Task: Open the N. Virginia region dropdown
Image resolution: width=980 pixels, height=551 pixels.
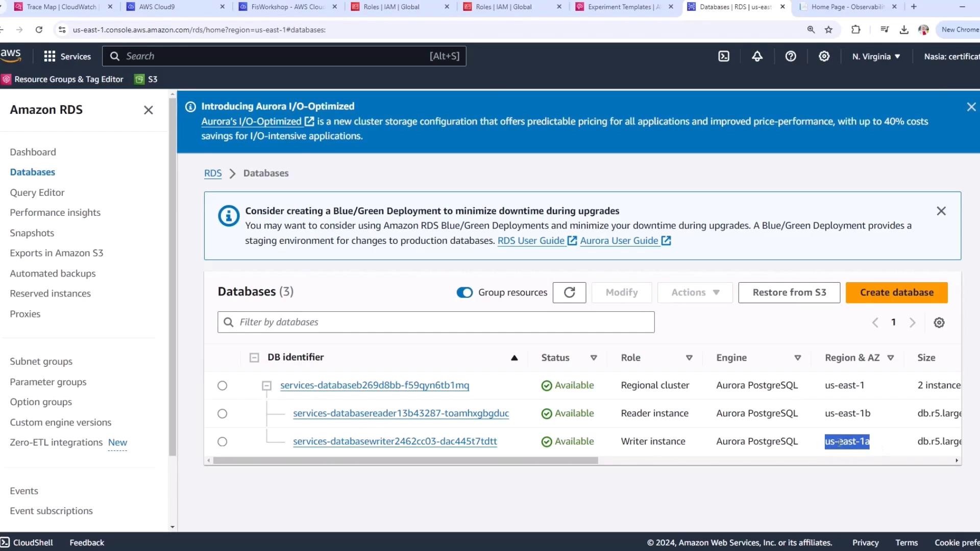Action: (x=876, y=57)
